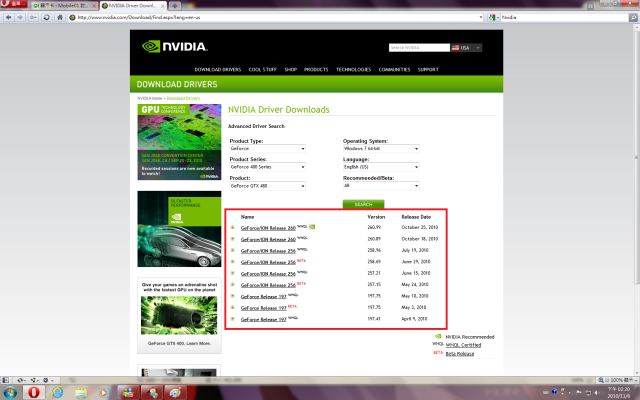Click the Opera icon on the taskbar
The width and height of the screenshot is (640, 400).
click(33, 393)
